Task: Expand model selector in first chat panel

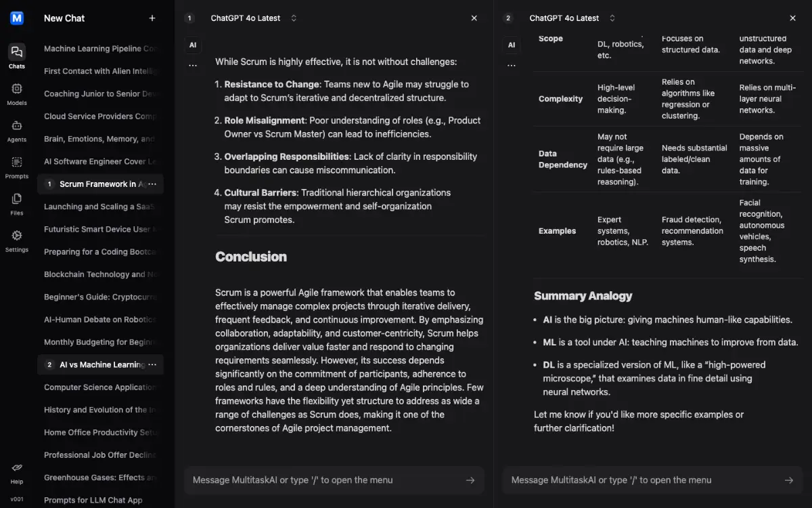Action: [294, 18]
